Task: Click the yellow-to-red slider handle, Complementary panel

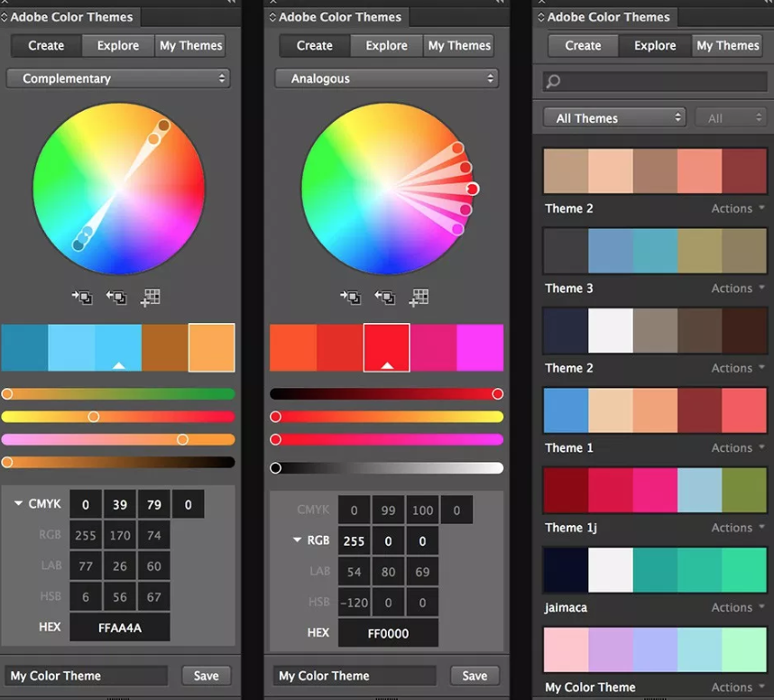Action: [x=93, y=417]
